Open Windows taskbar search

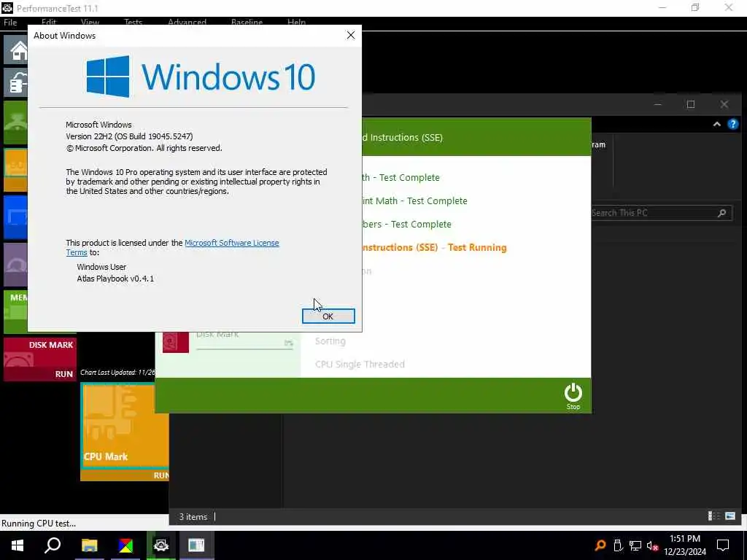(53, 545)
